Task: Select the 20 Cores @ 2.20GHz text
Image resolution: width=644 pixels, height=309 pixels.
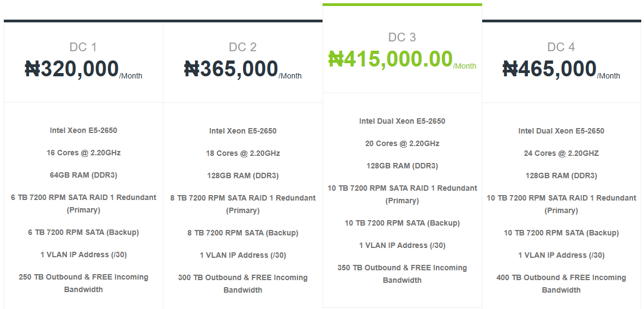Action: (402, 143)
